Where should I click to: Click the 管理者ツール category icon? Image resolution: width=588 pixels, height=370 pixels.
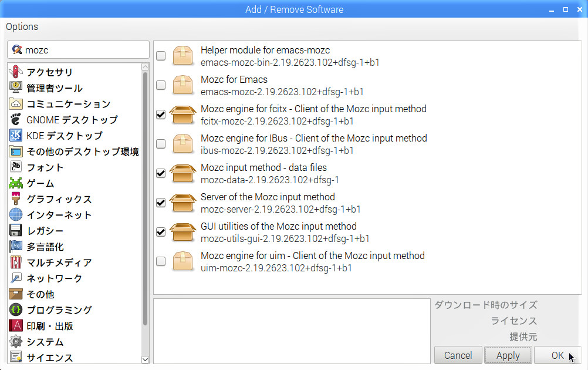point(16,88)
